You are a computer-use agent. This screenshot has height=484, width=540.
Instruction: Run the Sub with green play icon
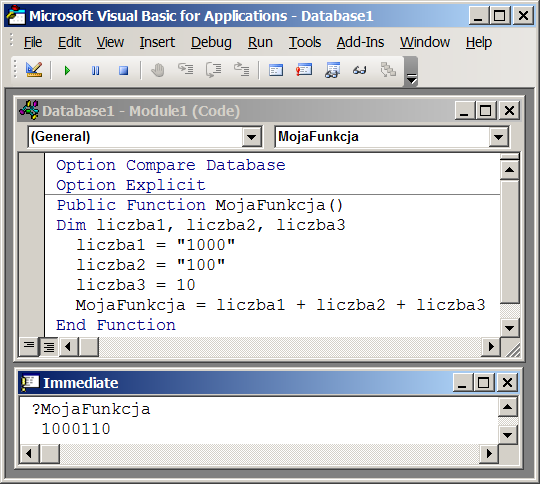pyautogui.click(x=67, y=71)
